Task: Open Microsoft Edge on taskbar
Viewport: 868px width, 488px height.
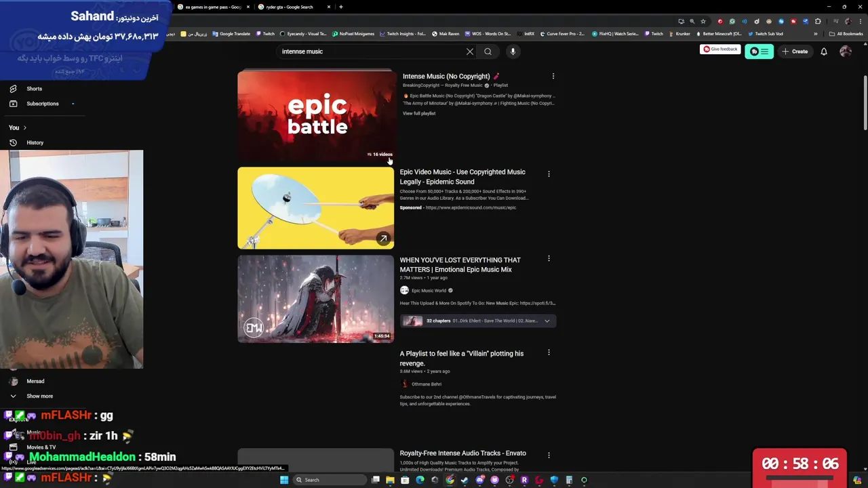Action: 420,480
